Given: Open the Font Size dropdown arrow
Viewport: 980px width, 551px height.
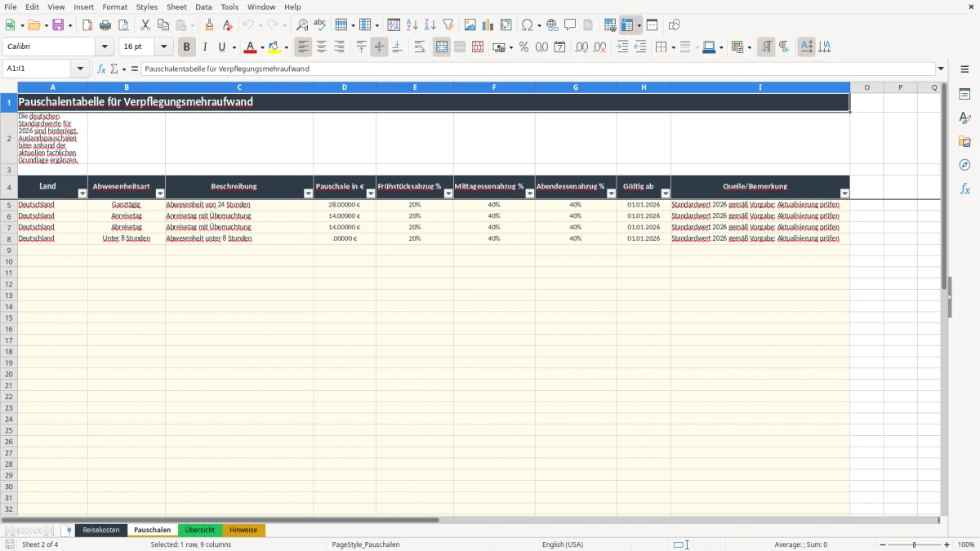Looking at the screenshot, I should click(163, 47).
